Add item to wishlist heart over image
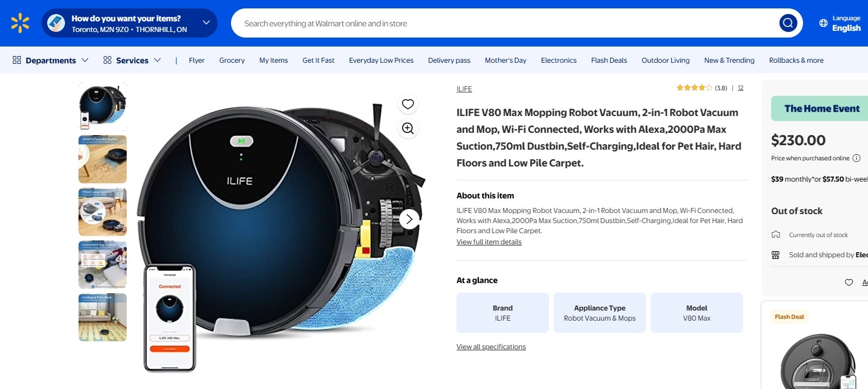 pos(408,104)
